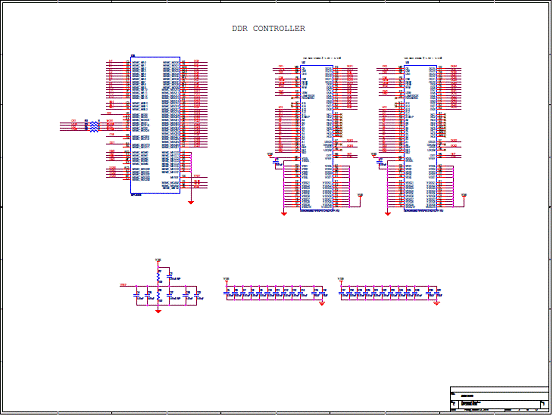The height and width of the screenshot is (416, 553).
Task: Click the power symbol right of the rightmost memory chip
Action: (x=464, y=196)
